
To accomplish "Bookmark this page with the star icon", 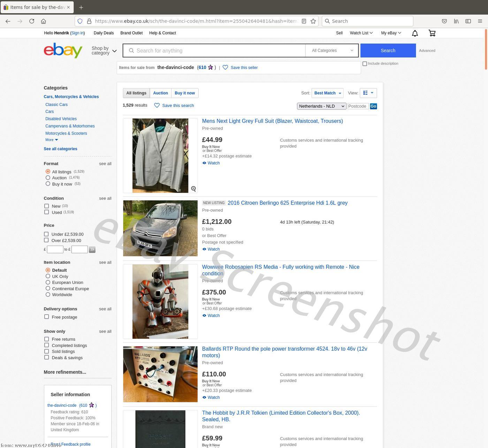I will pyautogui.click(x=313, y=21).
